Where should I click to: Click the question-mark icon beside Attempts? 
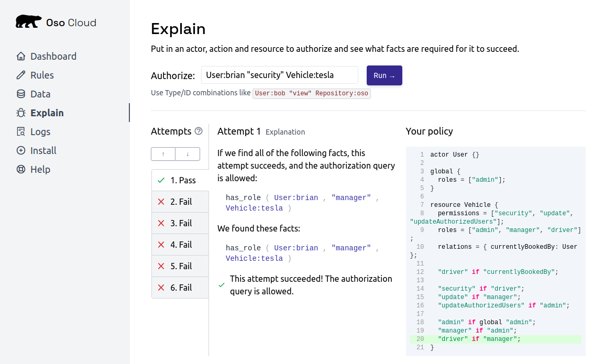point(200,131)
